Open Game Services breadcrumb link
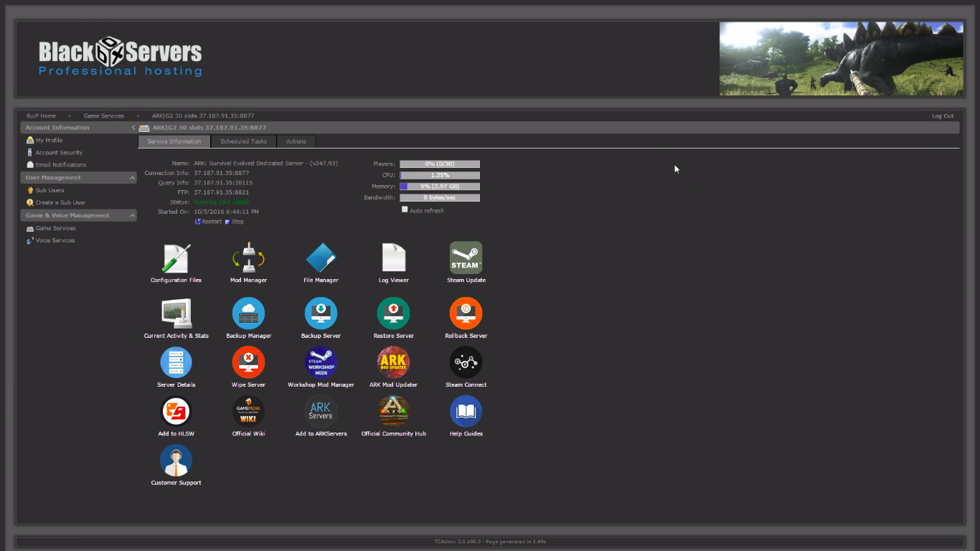The width and height of the screenshot is (980, 551). [x=103, y=116]
